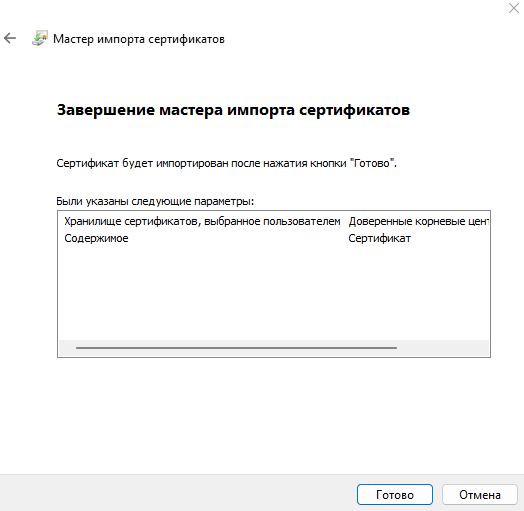Click the Сертификат будет импортирован description text
Image resolution: width=524 pixels, height=511 pixels.
coord(226,163)
